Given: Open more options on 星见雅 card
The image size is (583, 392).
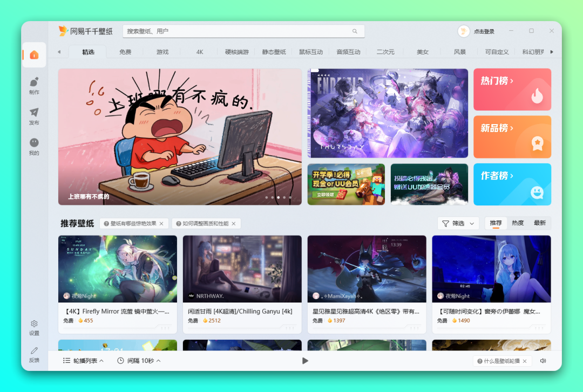Looking at the screenshot, I should tap(414, 328).
